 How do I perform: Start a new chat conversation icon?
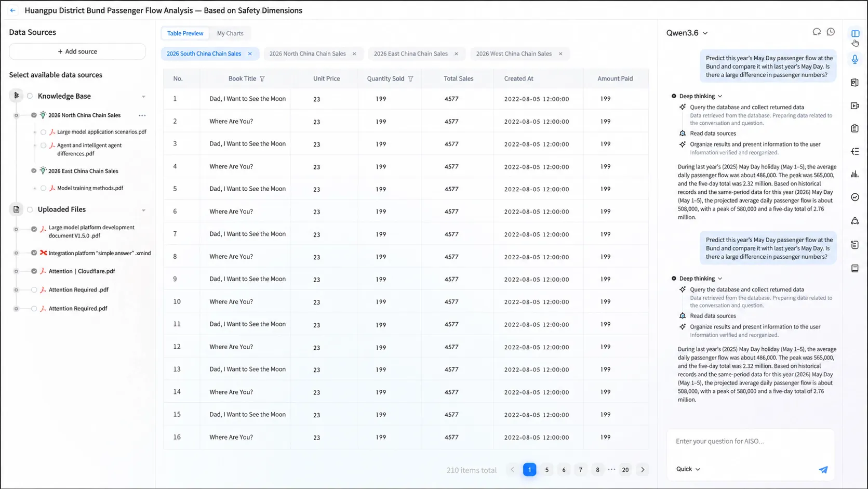coord(817,32)
